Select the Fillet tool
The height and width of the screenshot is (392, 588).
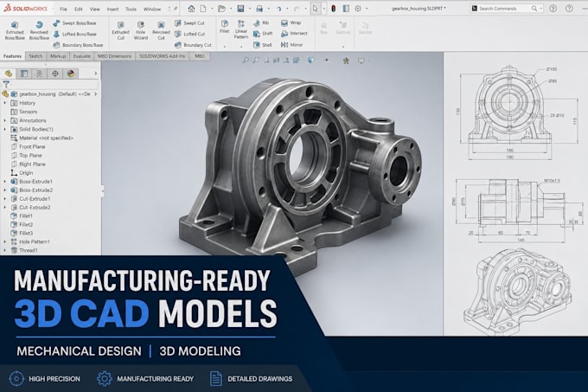pyautogui.click(x=224, y=27)
